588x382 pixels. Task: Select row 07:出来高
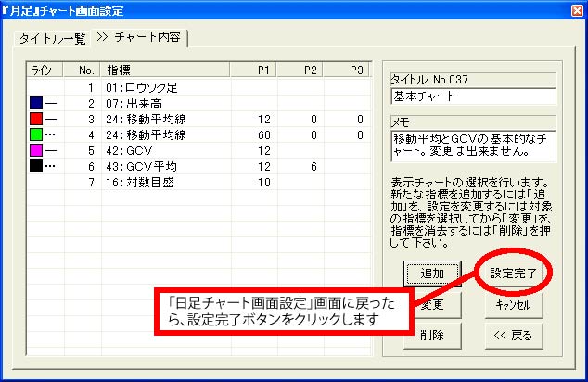tap(199, 104)
